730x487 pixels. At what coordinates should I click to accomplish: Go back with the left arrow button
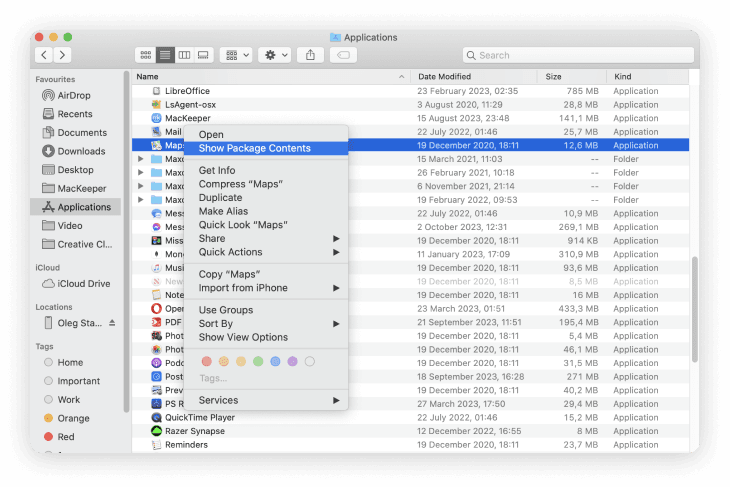click(44, 55)
